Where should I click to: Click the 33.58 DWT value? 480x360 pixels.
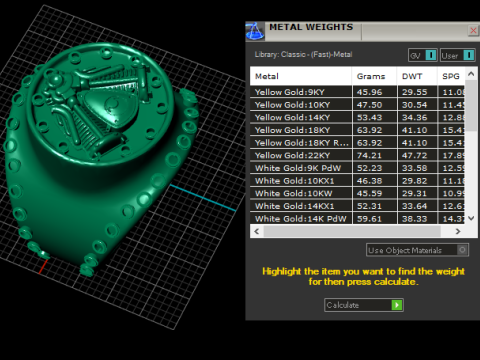414,168
